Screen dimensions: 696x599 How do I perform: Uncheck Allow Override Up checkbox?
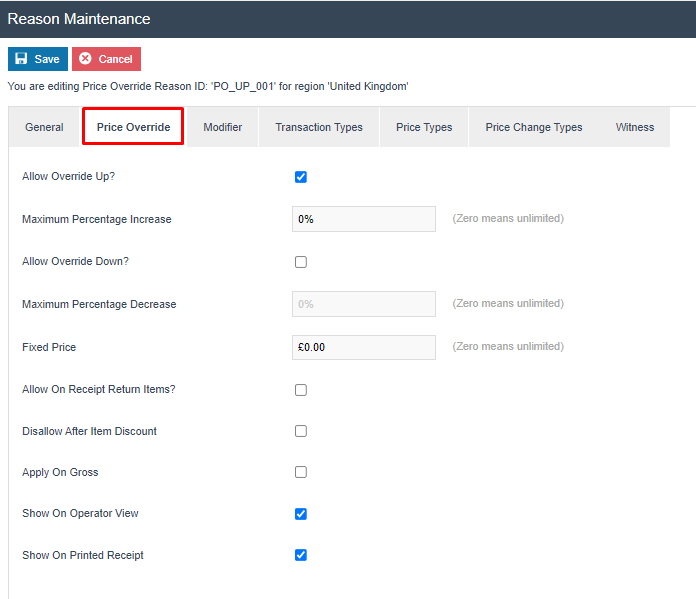coord(301,177)
